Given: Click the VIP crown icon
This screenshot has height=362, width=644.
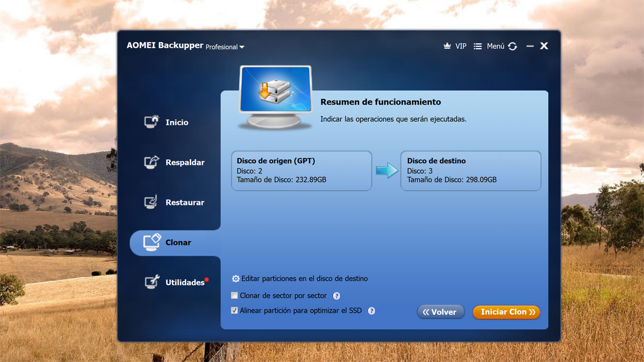Looking at the screenshot, I should pos(447,46).
